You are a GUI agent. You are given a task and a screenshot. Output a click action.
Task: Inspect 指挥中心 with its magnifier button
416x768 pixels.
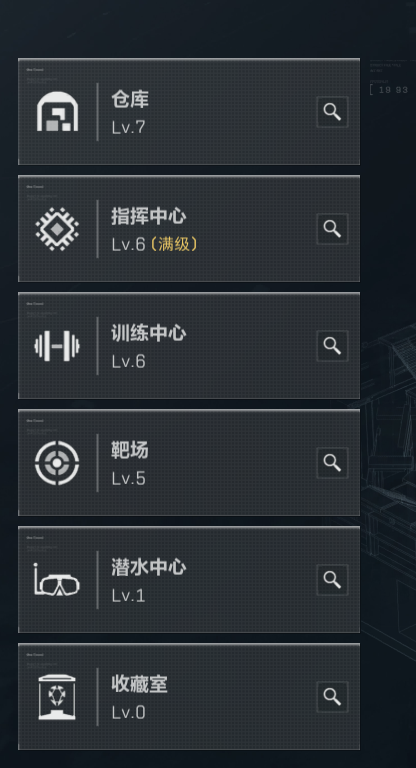[x=332, y=229]
